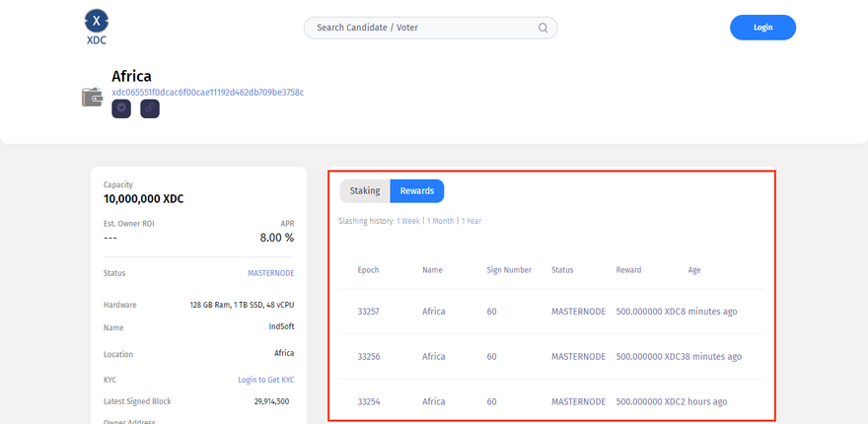Click the Africa candidate address link
Image resolution: width=868 pixels, height=424 pixels.
click(207, 92)
